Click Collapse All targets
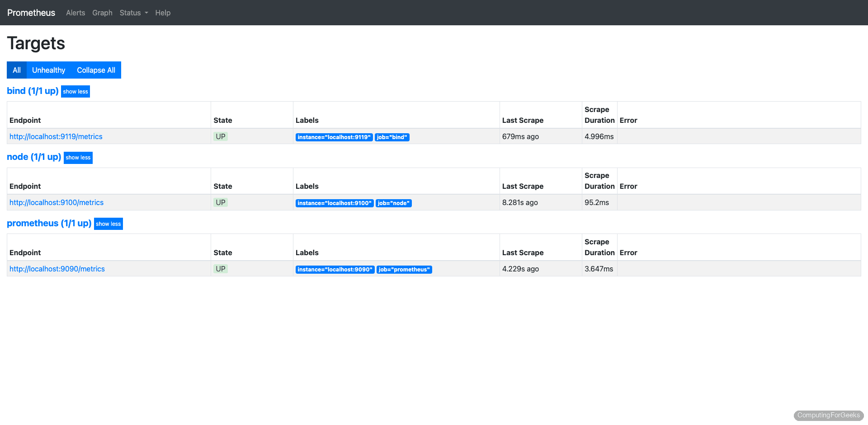The image size is (868, 425). coord(95,70)
